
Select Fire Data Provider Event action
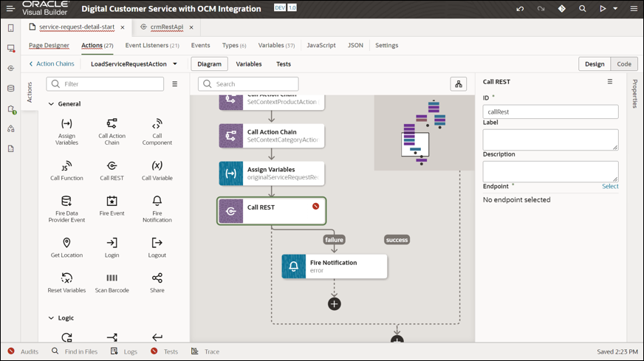click(x=66, y=209)
